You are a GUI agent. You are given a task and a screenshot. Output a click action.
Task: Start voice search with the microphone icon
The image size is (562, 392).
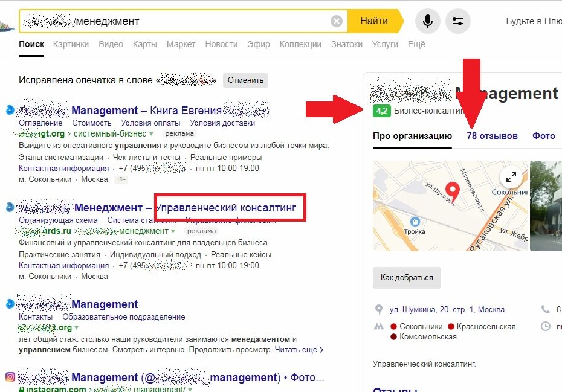pyautogui.click(x=427, y=21)
